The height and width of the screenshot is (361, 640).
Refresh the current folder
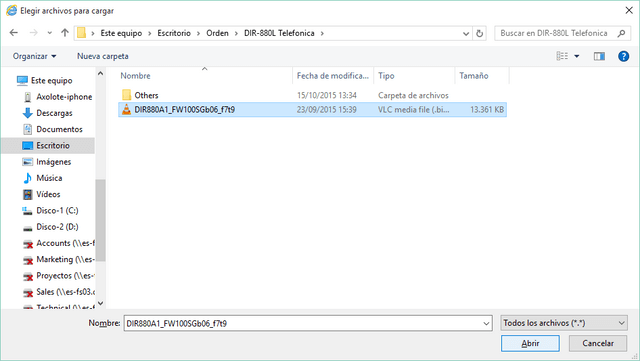480,33
